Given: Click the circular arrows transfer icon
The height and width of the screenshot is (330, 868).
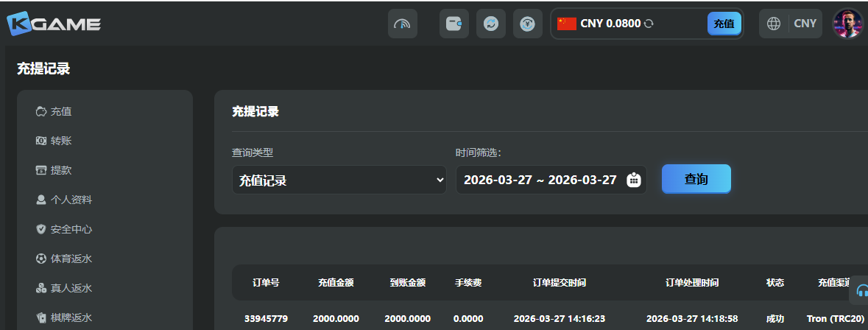Looking at the screenshot, I should tap(490, 24).
